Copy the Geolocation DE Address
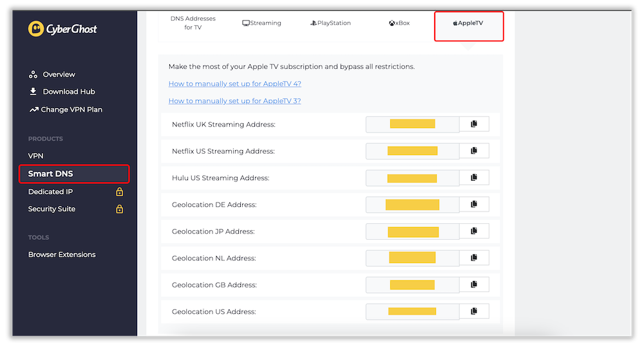The height and width of the screenshot is (346, 644). click(x=474, y=204)
